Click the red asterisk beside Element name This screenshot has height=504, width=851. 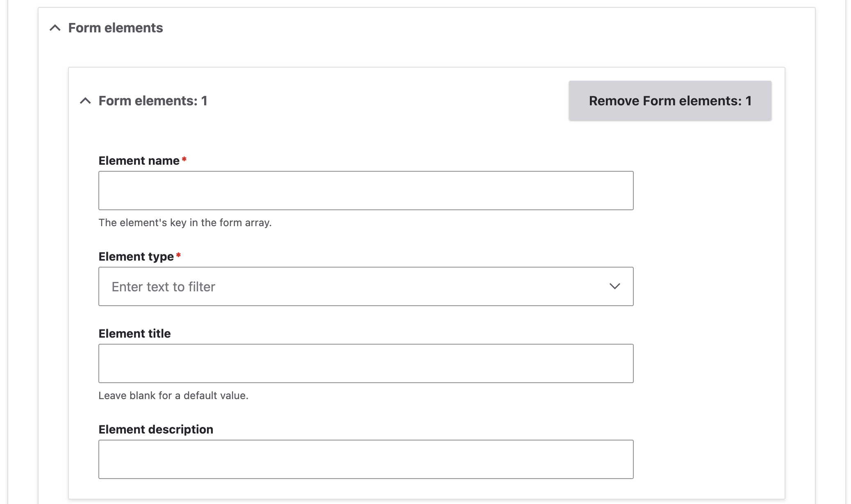[184, 159]
